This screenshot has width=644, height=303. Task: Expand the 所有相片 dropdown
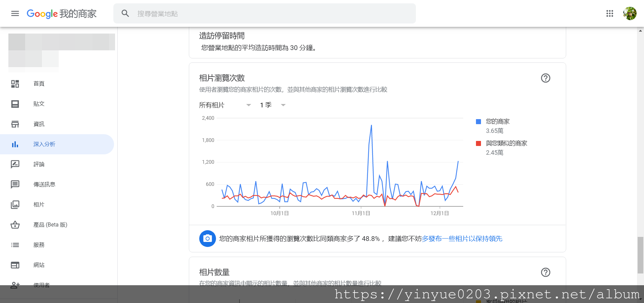tap(225, 105)
